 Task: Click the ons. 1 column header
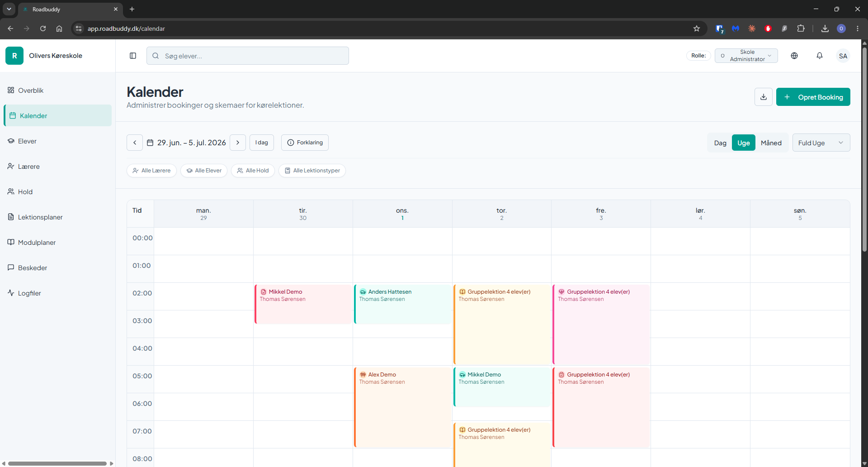click(402, 214)
